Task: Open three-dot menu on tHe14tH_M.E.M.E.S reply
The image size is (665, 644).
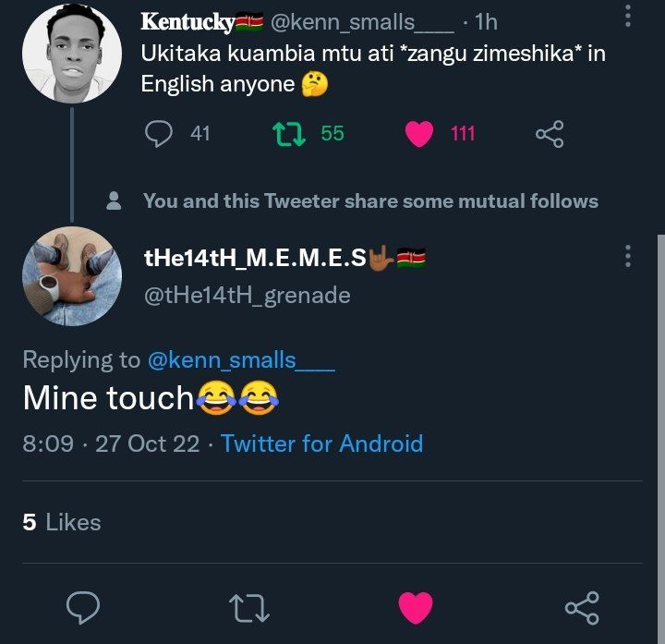Action: 628,256
